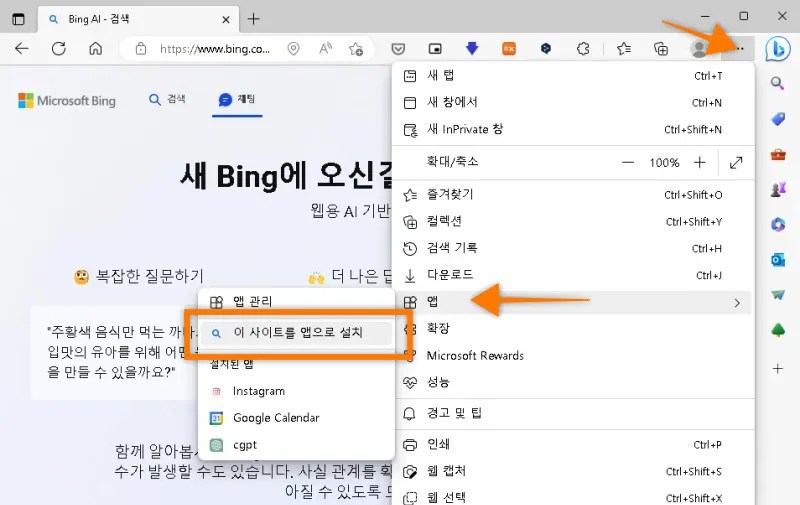Open the home page button
This screenshot has height=505, width=800.
pyautogui.click(x=95, y=48)
